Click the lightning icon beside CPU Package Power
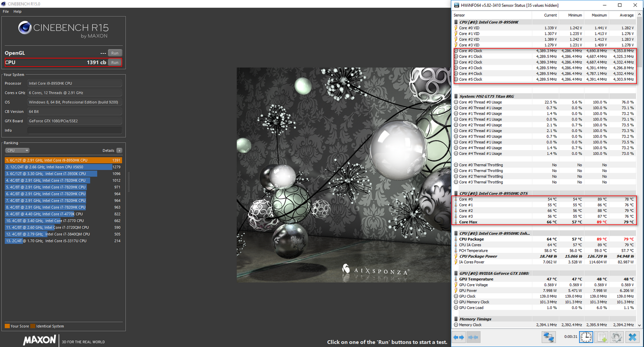This screenshot has height=347, width=644. [x=456, y=256]
